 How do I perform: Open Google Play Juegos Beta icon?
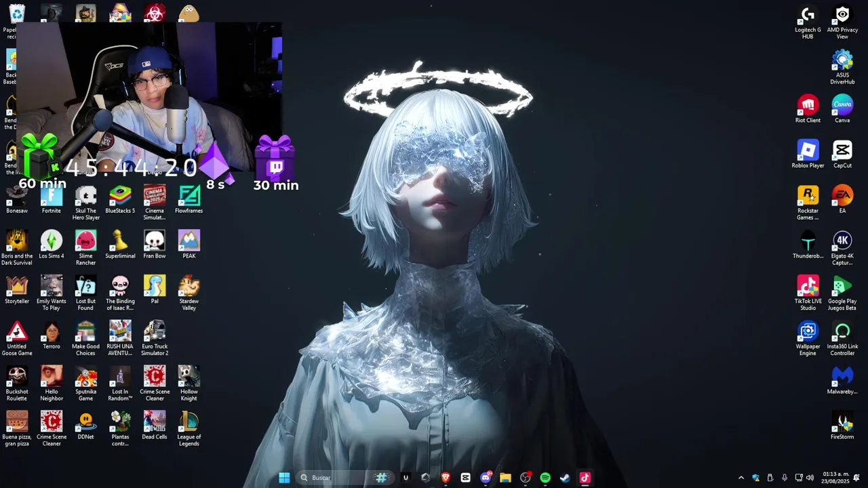(x=842, y=293)
